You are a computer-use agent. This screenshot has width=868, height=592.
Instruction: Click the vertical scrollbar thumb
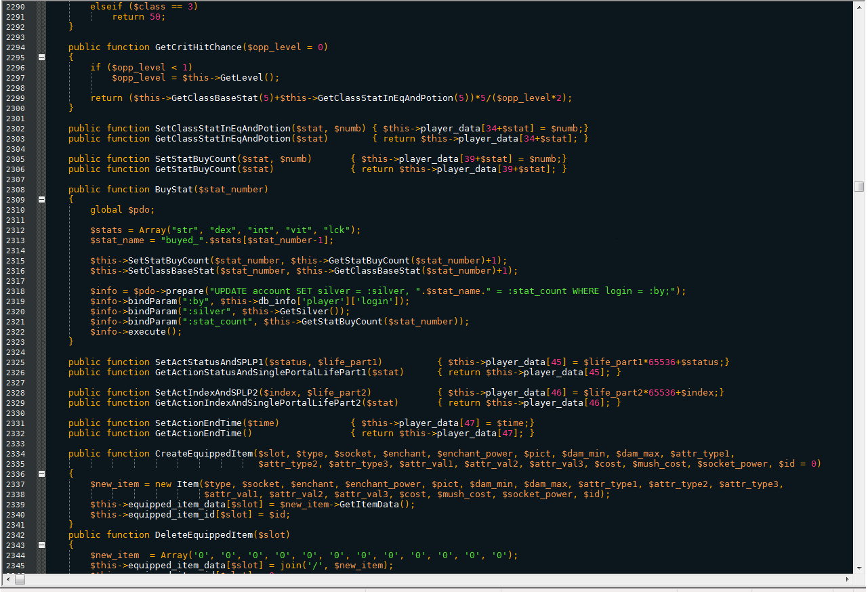859,186
